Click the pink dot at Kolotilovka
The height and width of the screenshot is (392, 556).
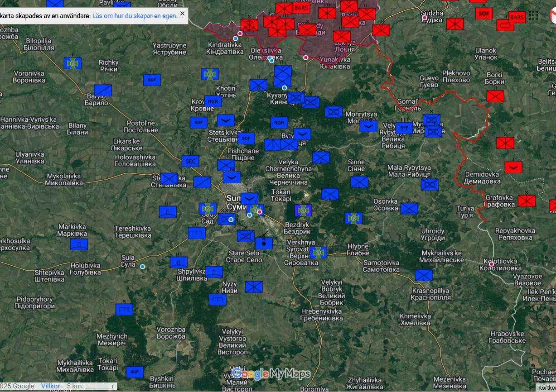[x=492, y=263]
